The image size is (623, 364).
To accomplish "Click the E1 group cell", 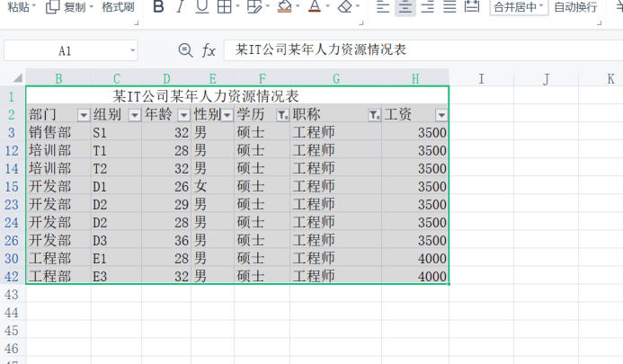I will point(116,258).
